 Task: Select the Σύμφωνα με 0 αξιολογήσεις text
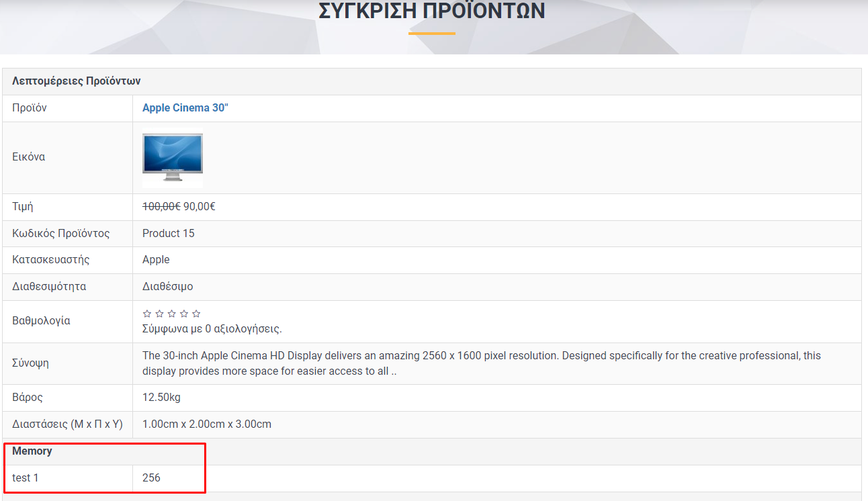tap(212, 329)
